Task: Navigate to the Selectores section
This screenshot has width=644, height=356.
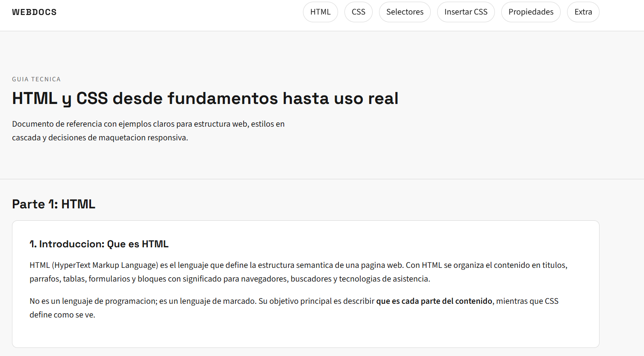Action: 404,12
